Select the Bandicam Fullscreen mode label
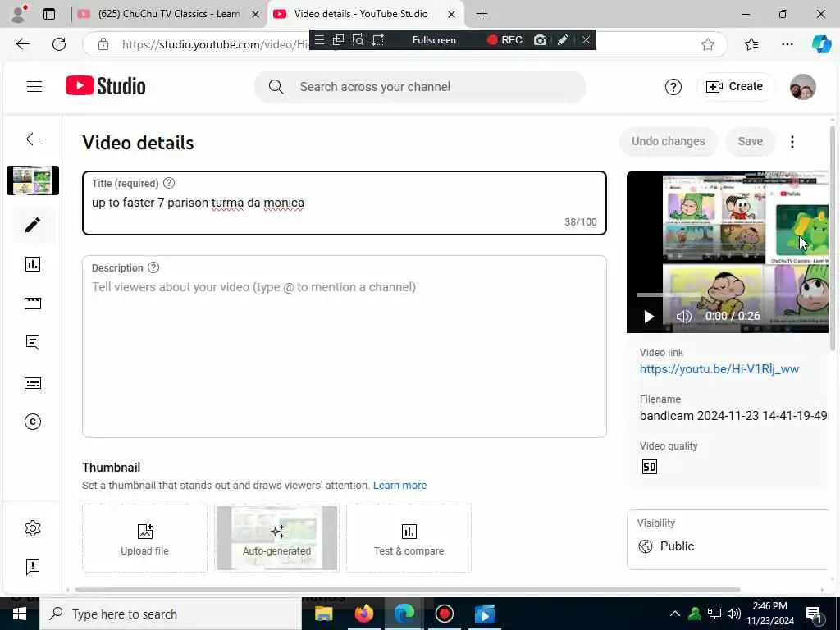This screenshot has width=840, height=630. [434, 40]
